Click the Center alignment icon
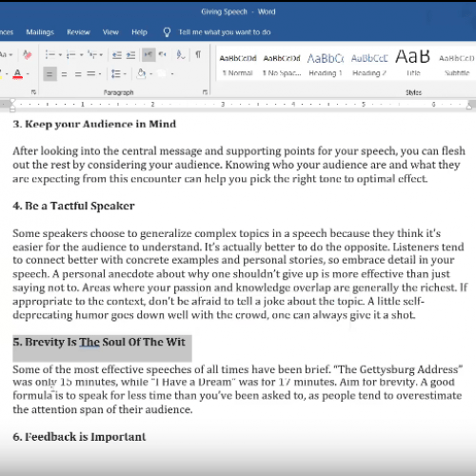Screen dimensions: 476x476 (x=64, y=74)
